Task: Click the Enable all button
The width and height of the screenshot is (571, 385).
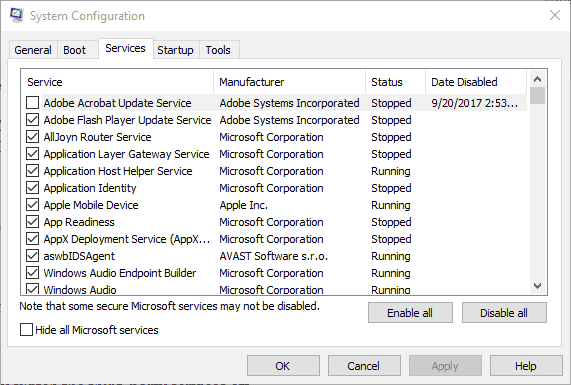Action: [x=410, y=313]
